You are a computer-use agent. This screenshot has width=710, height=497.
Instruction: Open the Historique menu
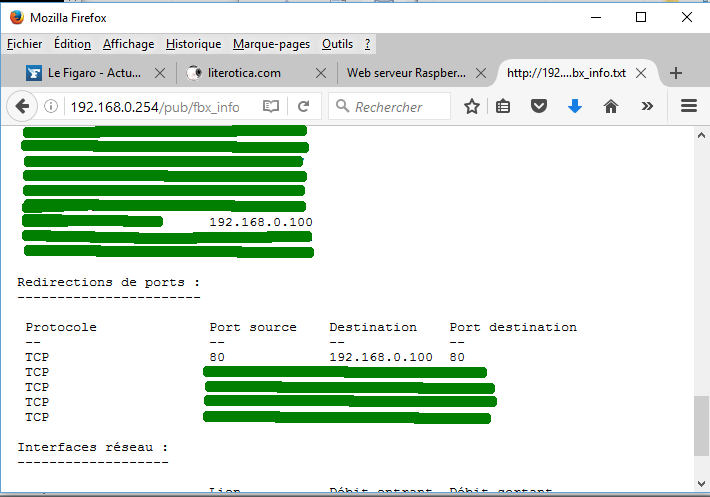pos(194,44)
